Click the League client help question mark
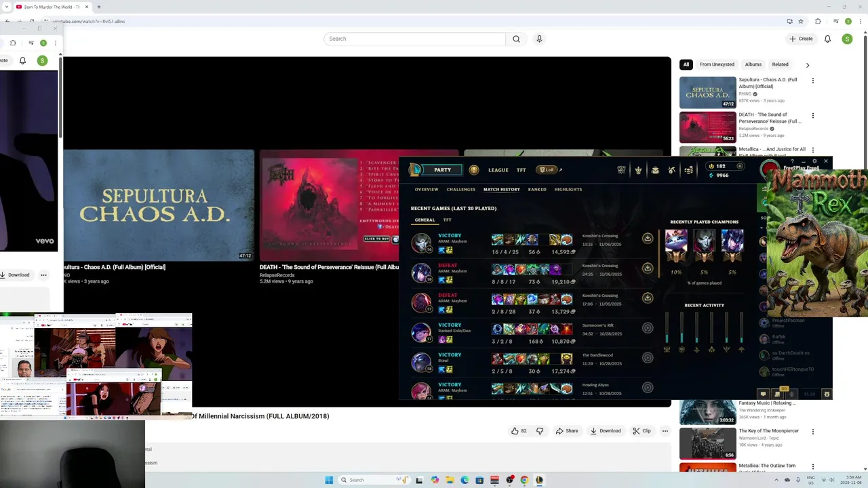This screenshot has width=868, height=488. point(792,161)
